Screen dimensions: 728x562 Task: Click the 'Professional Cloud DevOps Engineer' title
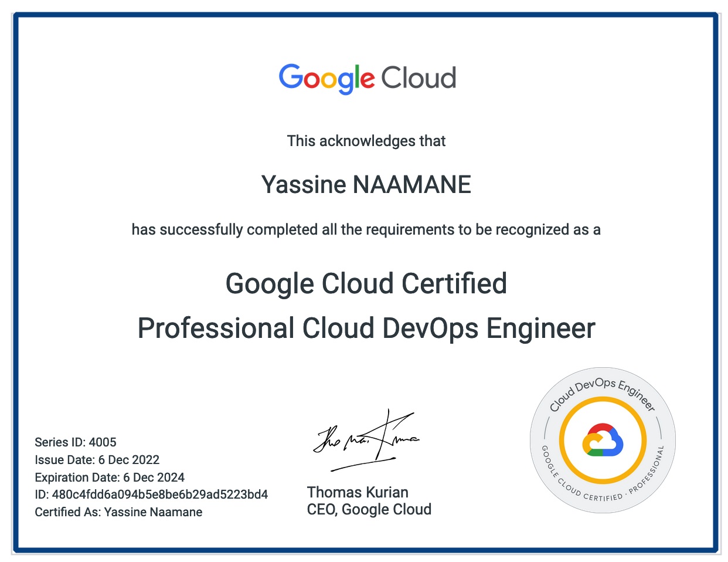coord(366,329)
